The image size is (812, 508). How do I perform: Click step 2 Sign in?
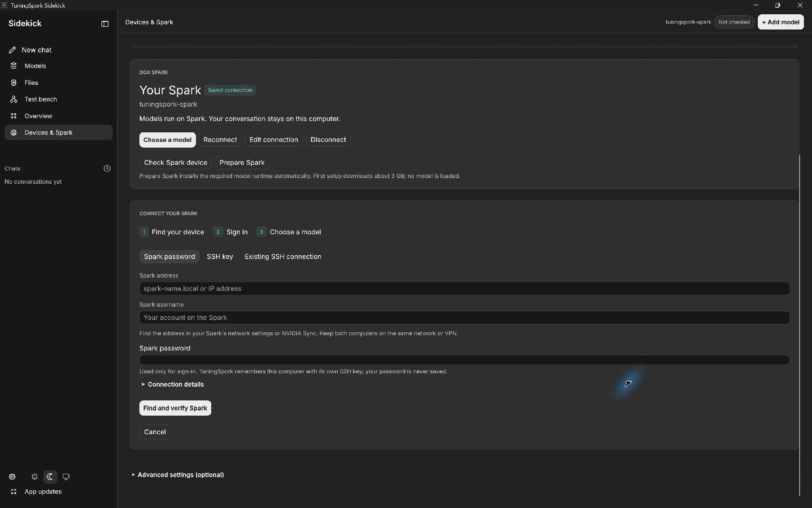230,232
